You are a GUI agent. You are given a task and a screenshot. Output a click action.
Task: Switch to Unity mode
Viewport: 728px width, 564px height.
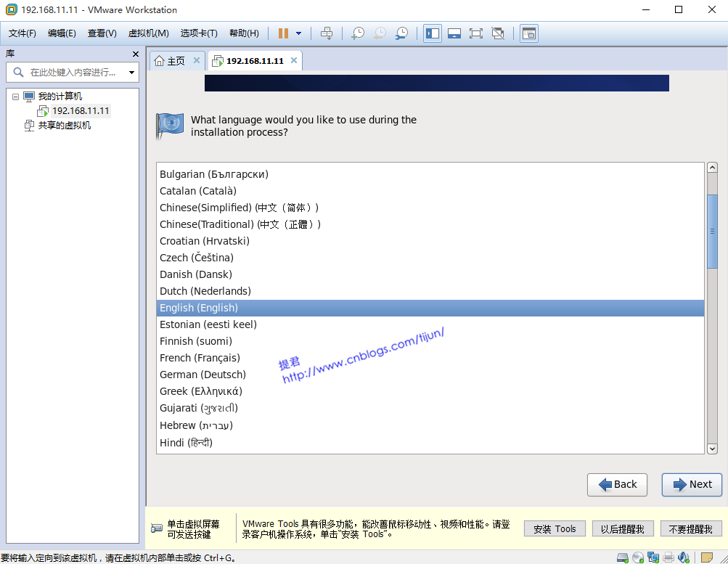(x=498, y=33)
